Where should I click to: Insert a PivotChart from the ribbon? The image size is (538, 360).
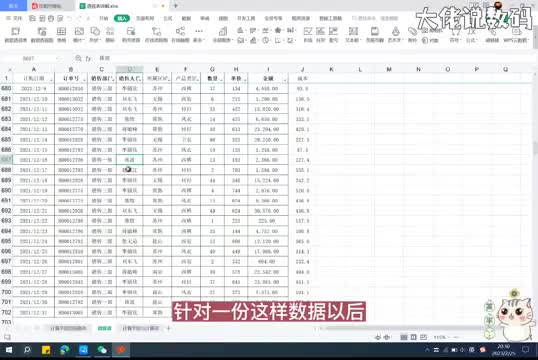(42, 35)
